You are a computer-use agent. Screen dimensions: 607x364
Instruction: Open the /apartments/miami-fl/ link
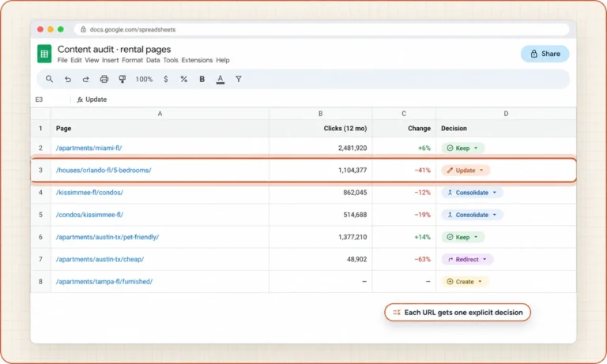coord(89,148)
